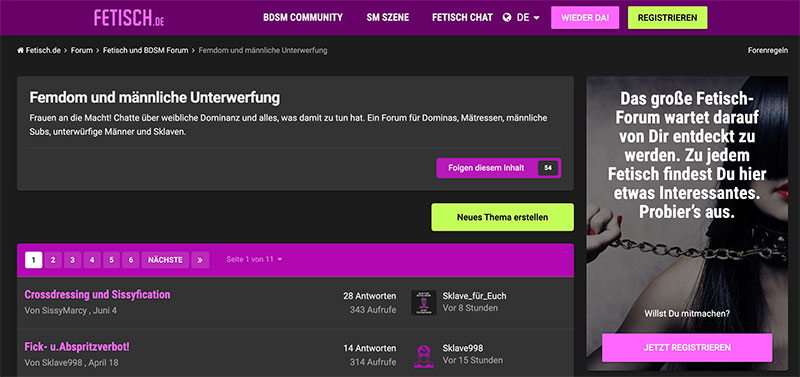
Task: Click 'Vor 15 Stunden' timestamp
Action: (x=472, y=360)
